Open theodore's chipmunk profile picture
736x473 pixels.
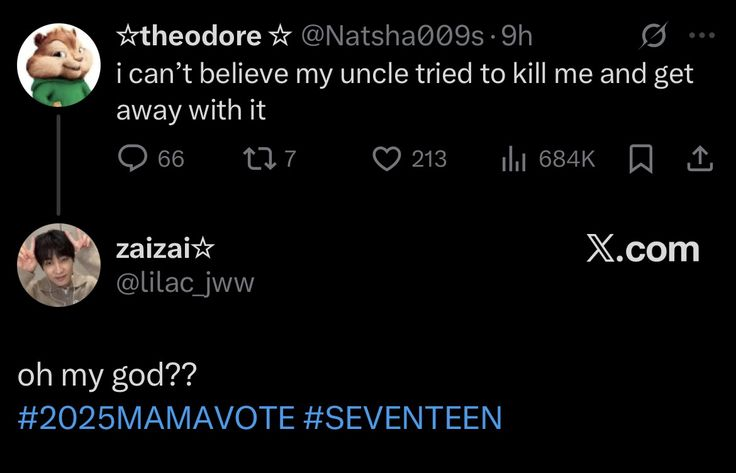click(59, 65)
